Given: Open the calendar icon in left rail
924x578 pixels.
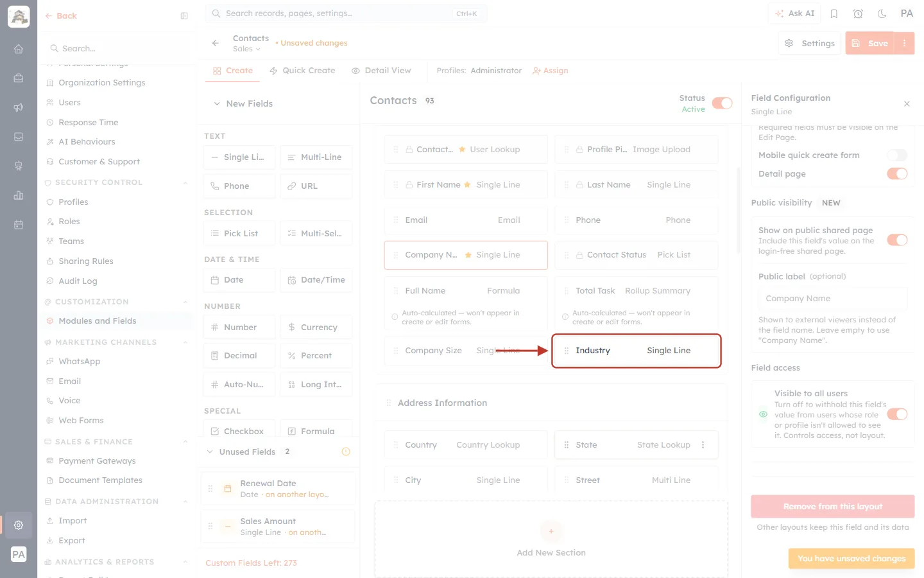Looking at the screenshot, I should pyautogui.click(x=19, y=225).
